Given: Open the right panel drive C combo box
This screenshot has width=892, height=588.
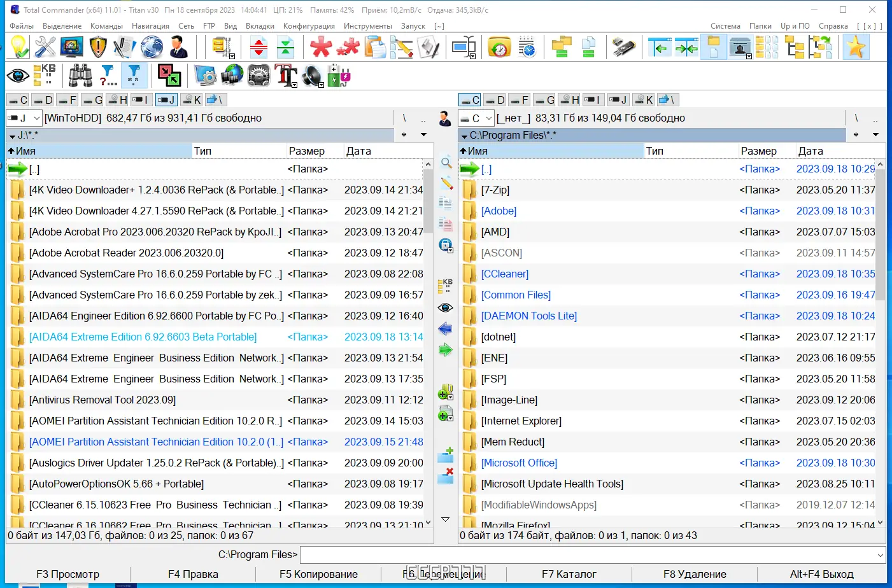Looking at the screenshot, I should tap(476, 118).
